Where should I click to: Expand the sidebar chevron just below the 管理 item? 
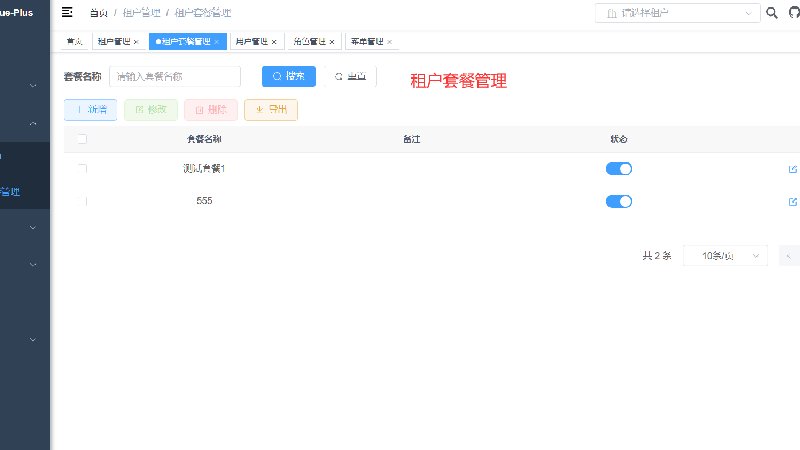coord(33,228)
